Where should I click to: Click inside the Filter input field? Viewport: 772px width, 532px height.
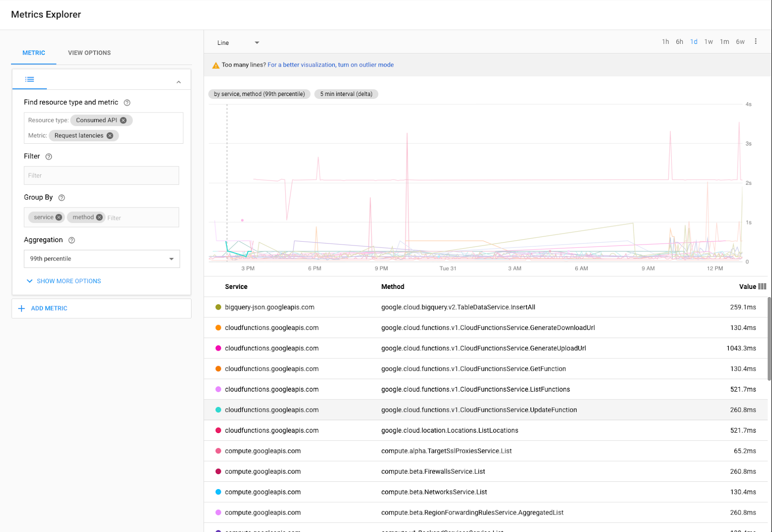click(x=101, y=175)
